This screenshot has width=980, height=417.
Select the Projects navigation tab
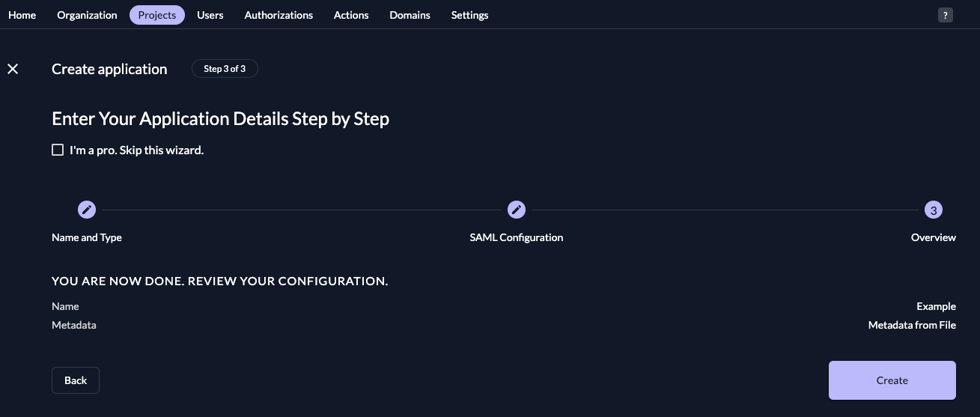point(157,15)
